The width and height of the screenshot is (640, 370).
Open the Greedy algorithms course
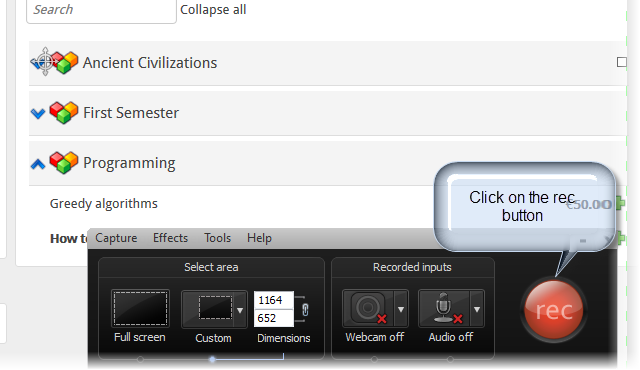click(x=104, y=203)
